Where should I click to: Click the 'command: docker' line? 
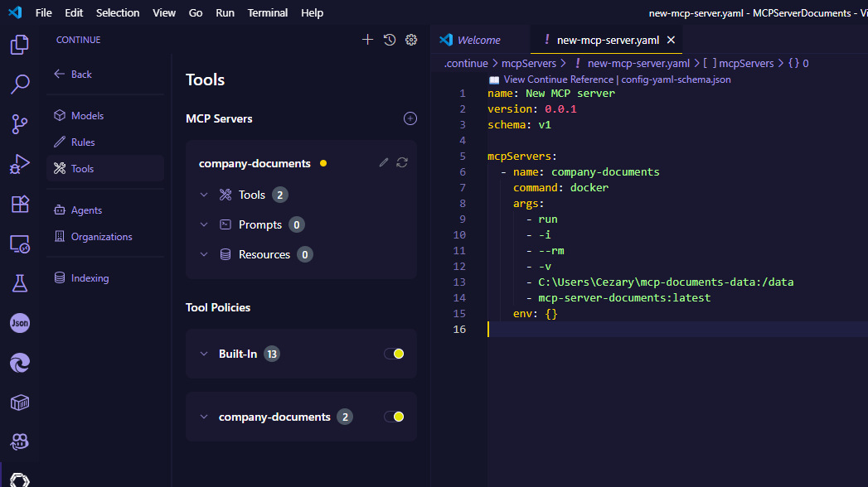click(560, 188)
